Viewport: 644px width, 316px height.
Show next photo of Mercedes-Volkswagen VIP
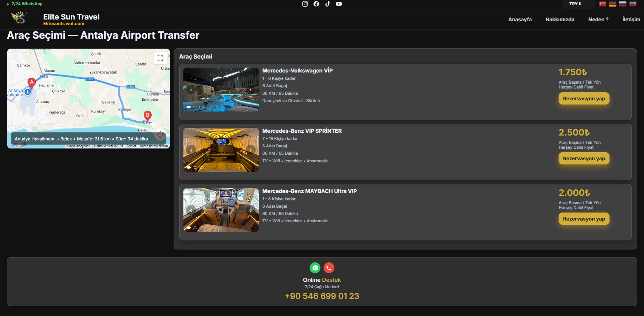pos(251,90)
